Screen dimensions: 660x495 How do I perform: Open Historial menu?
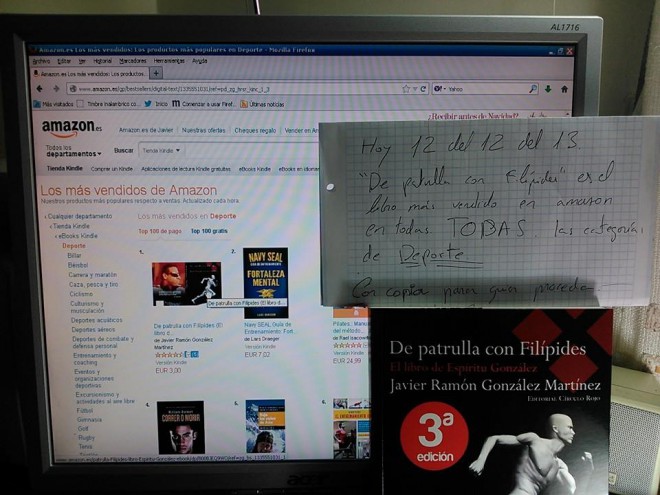(x=102, y=61)
